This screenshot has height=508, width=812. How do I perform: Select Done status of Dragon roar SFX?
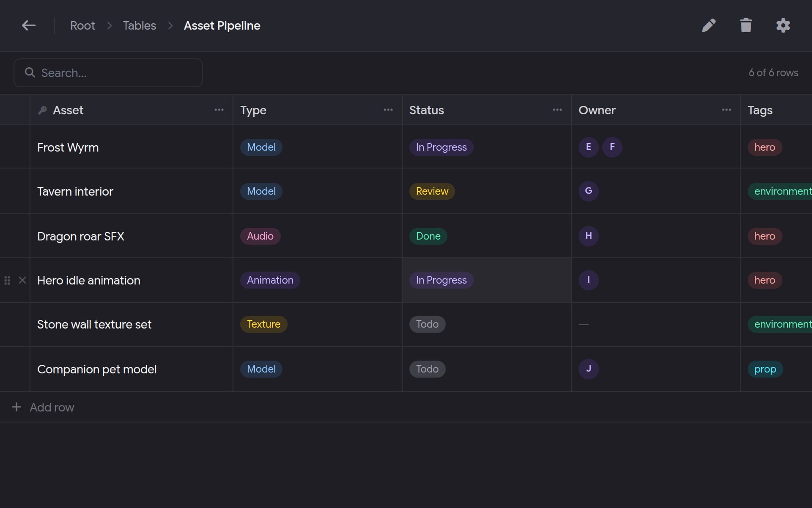click(x=428, y=236)
